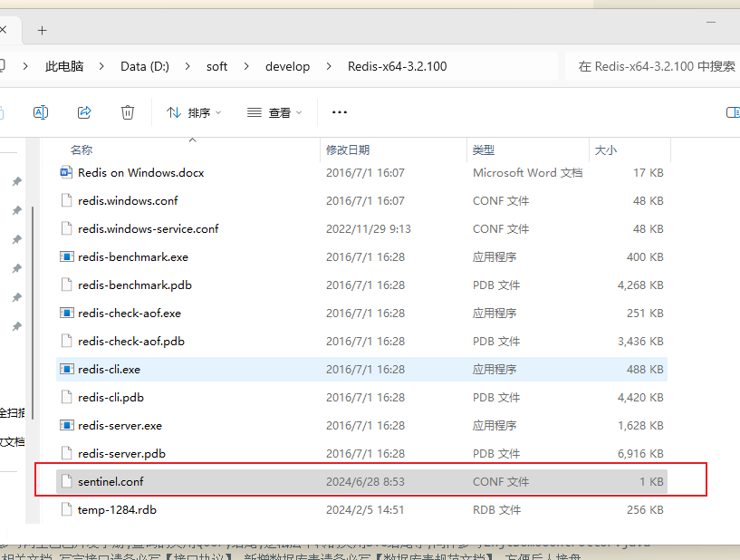
Task: Select redis-cli.pdb file
Action: click(x=361, y=398)
